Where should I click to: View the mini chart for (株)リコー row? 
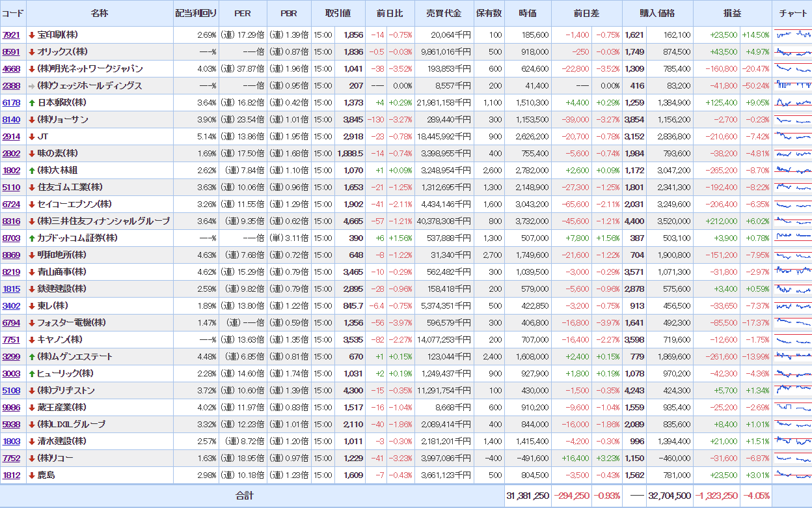pos(792,458)
